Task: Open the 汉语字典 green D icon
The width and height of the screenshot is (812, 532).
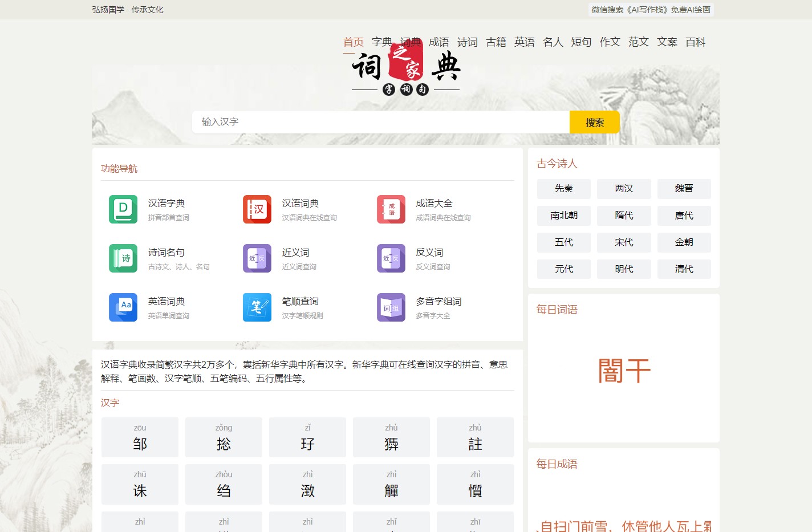Action: click(x=123, y=209)
